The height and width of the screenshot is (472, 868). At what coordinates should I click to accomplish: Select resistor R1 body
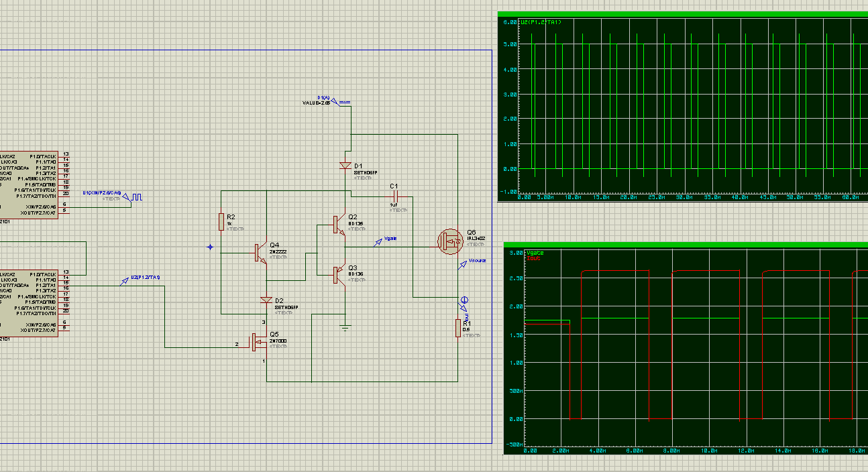458,329
